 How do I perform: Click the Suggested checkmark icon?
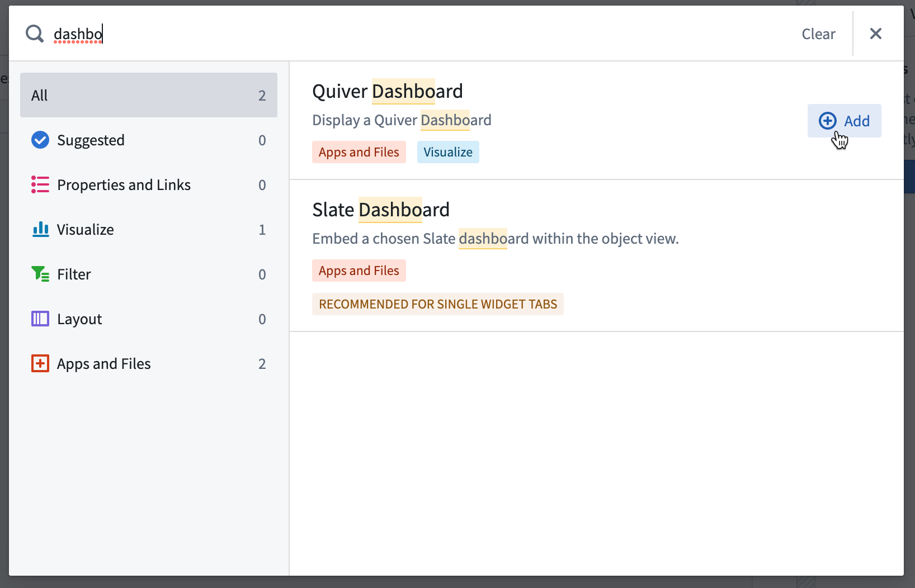pos(40,140)
